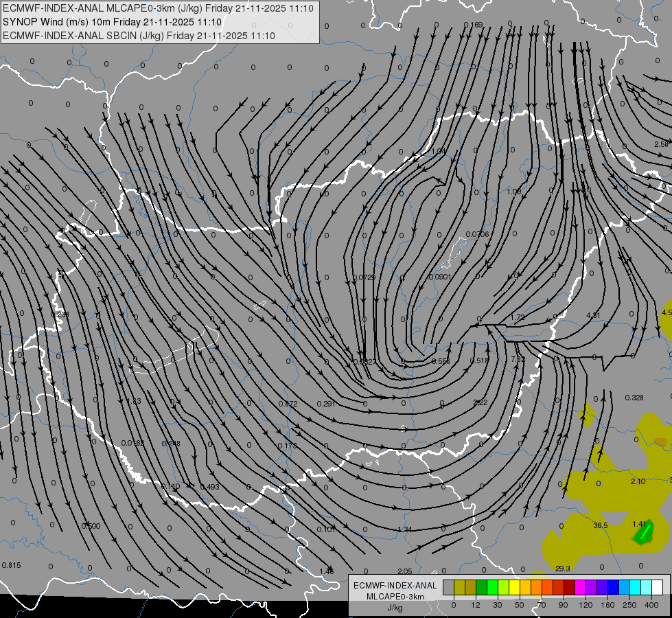Click the map value 0.238
This screenshot has height=618, width=672.
60,314
